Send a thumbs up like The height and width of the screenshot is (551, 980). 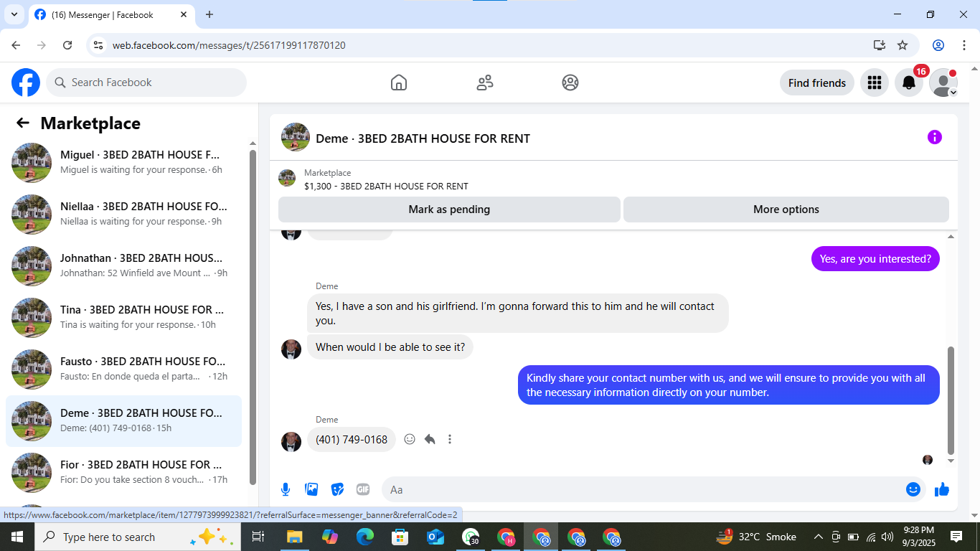coord(942,489)
